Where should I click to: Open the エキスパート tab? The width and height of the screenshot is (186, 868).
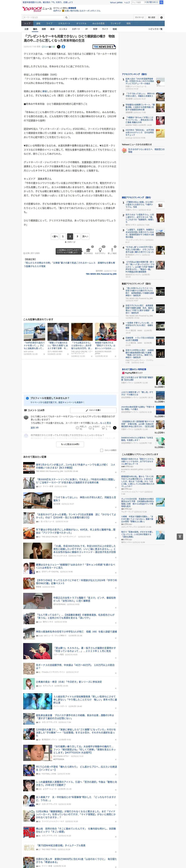pos(64,24)
